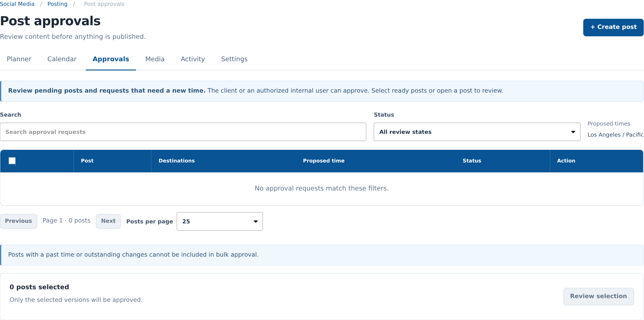The width and height of the screenshot is (644, 320).
Task: Switch to the Planner tab
Action: 19,59
